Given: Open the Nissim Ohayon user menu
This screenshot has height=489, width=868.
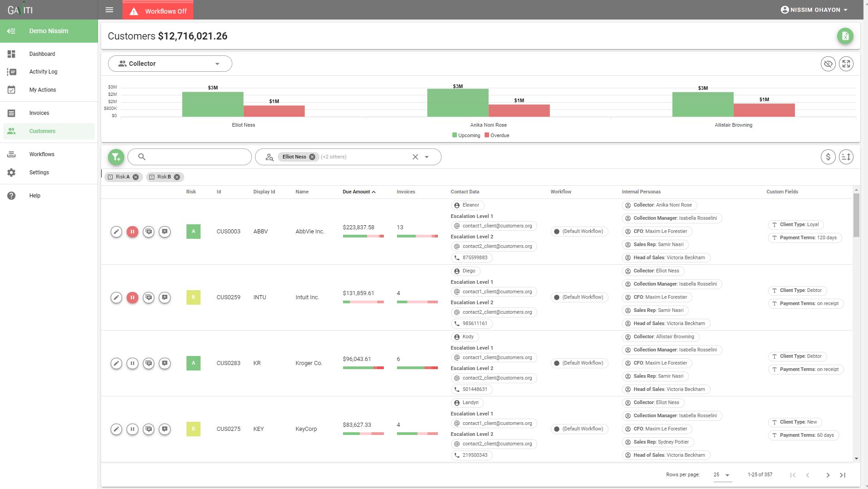Looking at the screenshot, I should [x=814, y=10].
